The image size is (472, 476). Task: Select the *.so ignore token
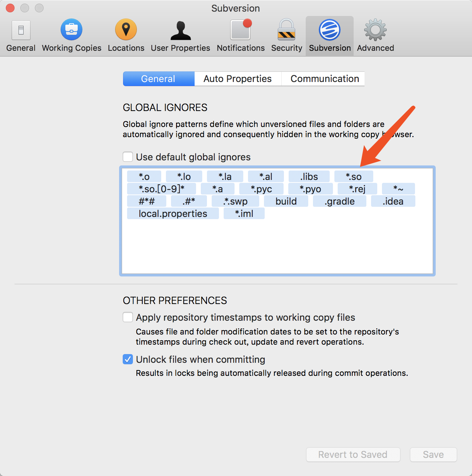[354, 177]
